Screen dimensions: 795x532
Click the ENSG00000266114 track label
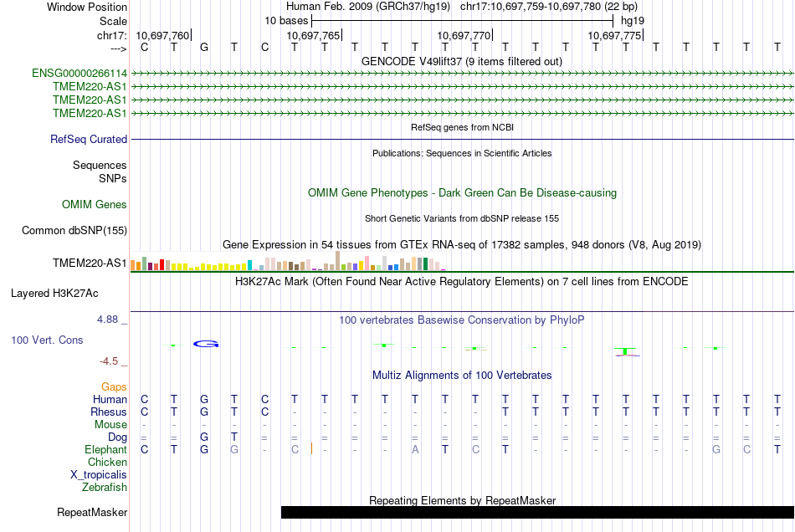[x=79, y=74]
